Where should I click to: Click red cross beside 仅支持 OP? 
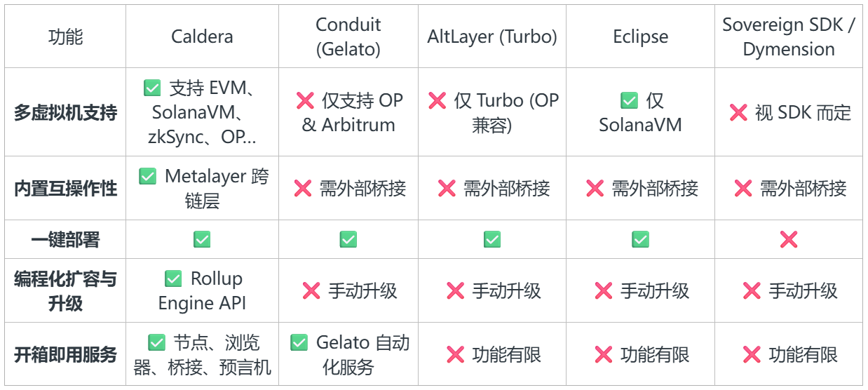[305, 101]
